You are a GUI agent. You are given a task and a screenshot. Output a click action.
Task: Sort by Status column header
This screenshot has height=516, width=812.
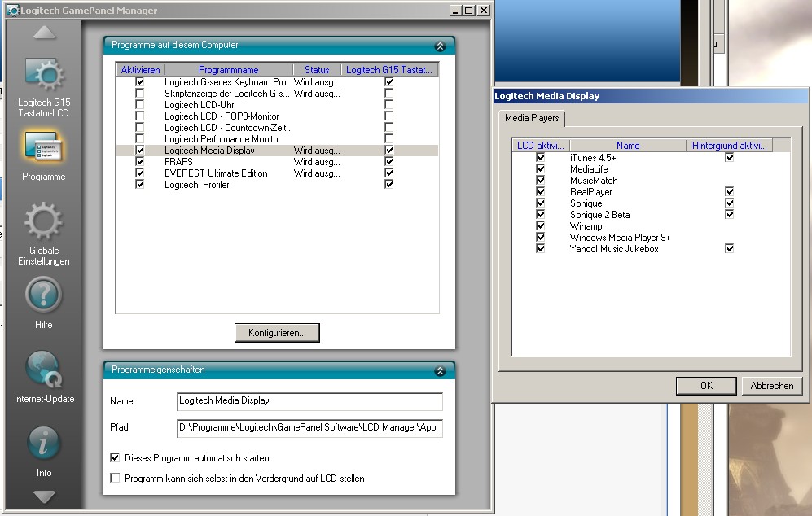pos(317,70)
